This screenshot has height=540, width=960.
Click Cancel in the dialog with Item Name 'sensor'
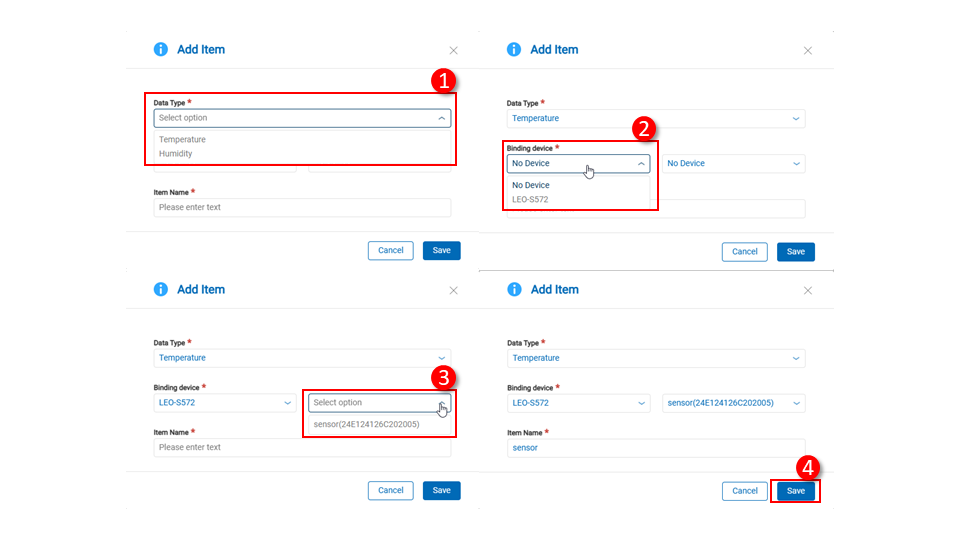coord(744,491)
